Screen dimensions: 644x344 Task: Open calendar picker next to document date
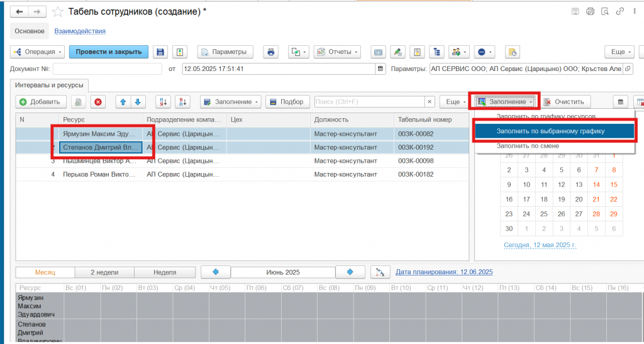point(380,69)
